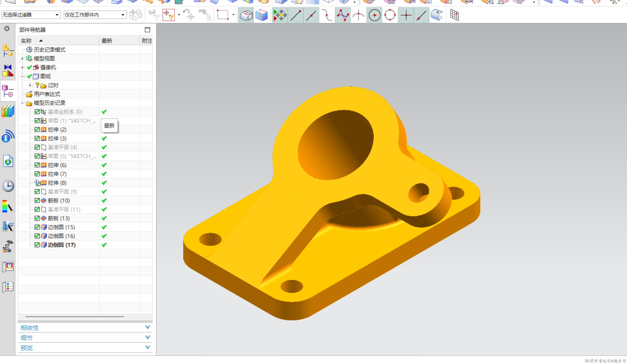Toggle the Arc Center snap icon
Image resolution: width=627 pixels, height=364 pixels.
(374, 15)
